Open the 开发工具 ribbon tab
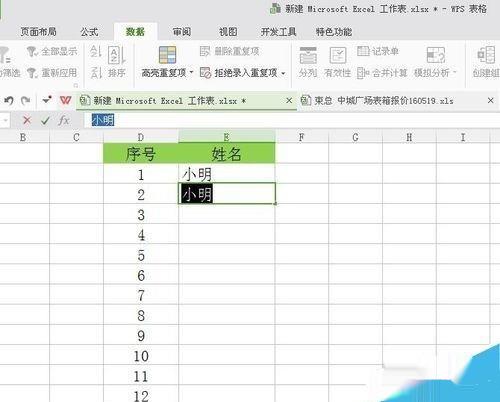This screenshot has height=402, width=500. pos(279,32)
